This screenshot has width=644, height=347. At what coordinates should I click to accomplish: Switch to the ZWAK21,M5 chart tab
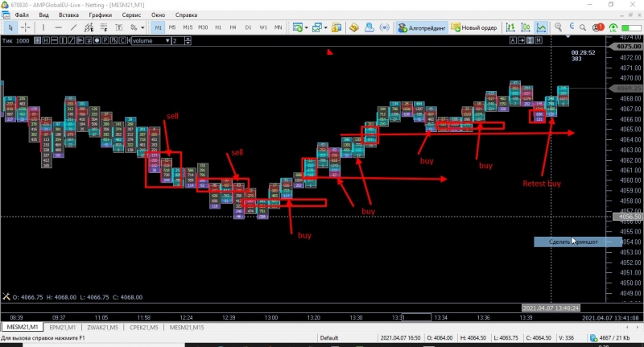click(102, 328)
